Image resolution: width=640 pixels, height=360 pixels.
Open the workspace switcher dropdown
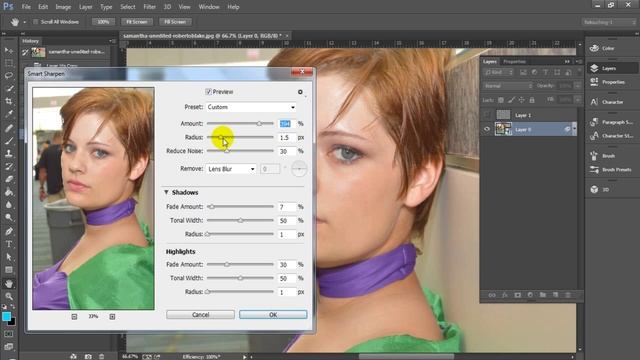click(x=609, y=22)
